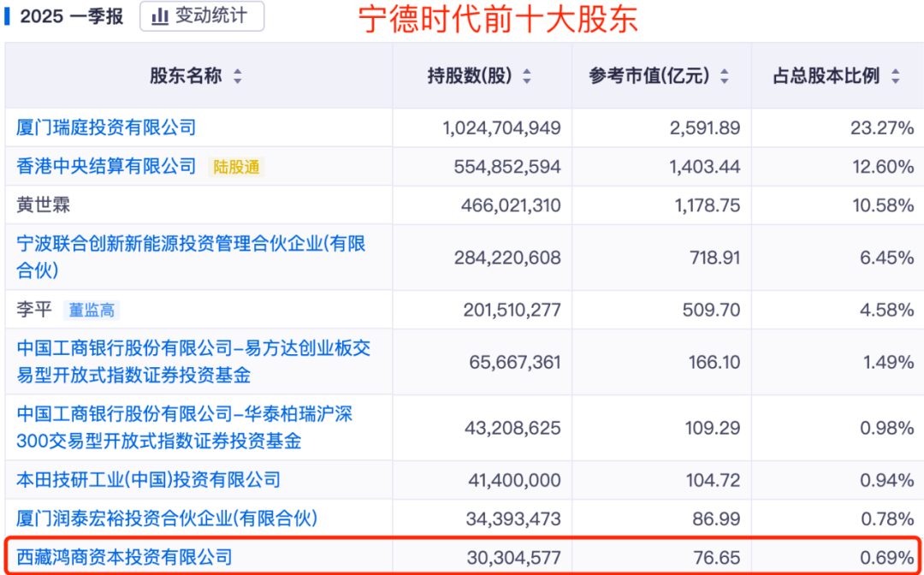924x575 pixels.
Task: Select percentage 12.60%
Action: click(883, 167)
